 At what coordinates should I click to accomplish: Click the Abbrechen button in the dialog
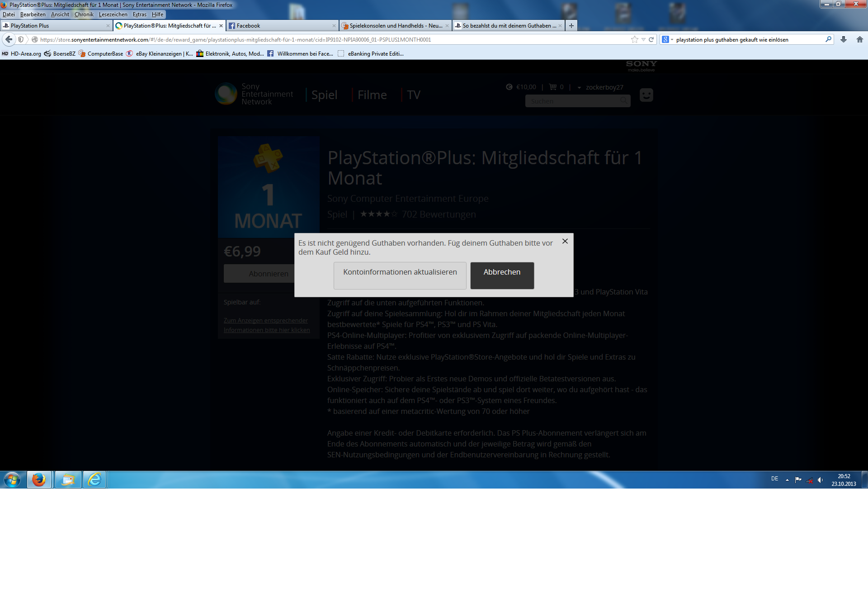(x=502, y=275)
